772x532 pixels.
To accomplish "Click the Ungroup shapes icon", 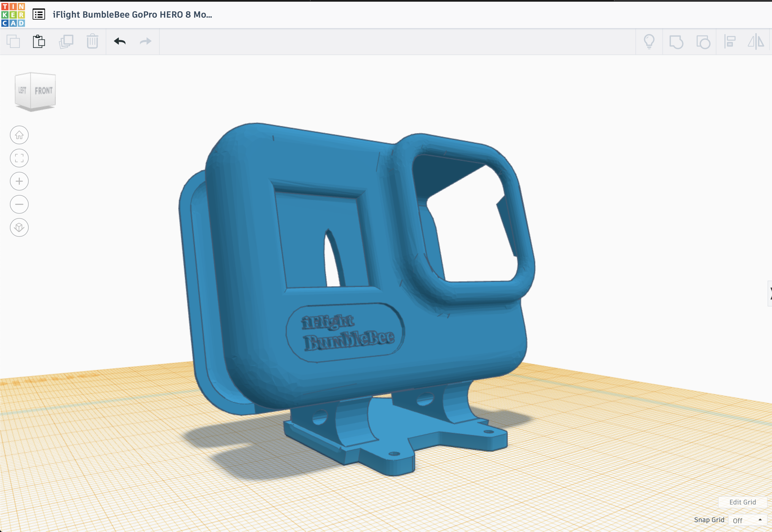I will [703, 42].
